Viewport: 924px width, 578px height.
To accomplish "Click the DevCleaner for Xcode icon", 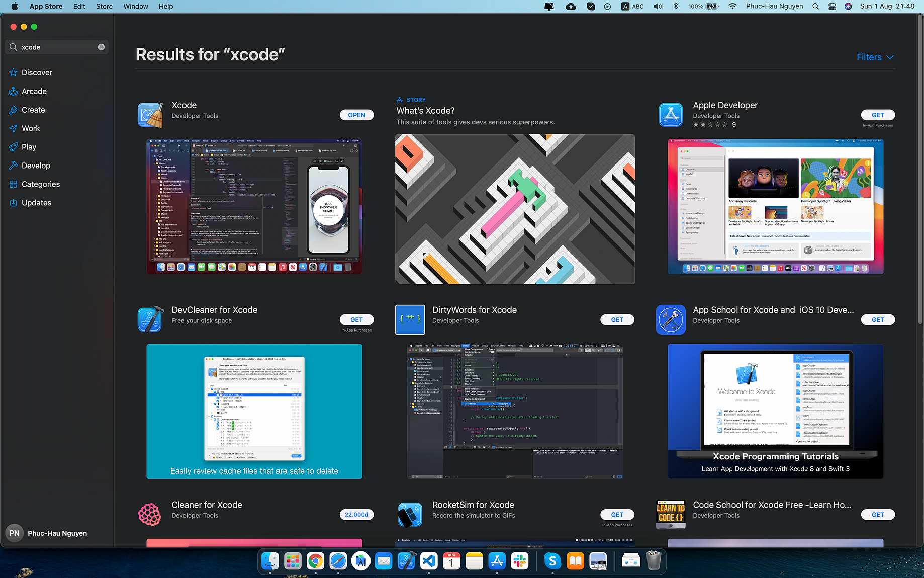I will (x=150, y=319).
